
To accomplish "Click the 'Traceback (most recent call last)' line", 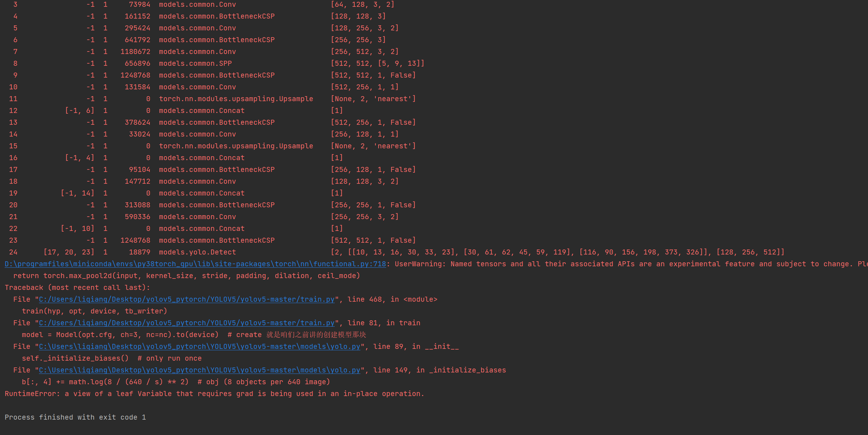I will click(77, 288).
